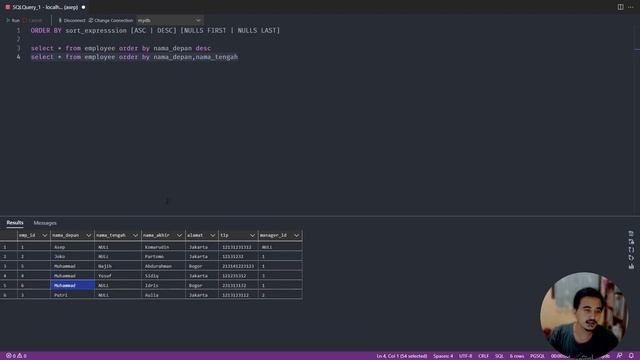Click the fourth results-panel side action icon
Image resolution: width=640 pixels, height=360 pixels.
pos(631,258)
